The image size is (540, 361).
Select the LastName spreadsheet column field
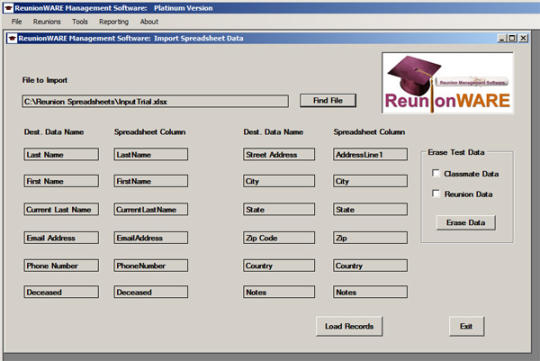(x=151, y=154)
